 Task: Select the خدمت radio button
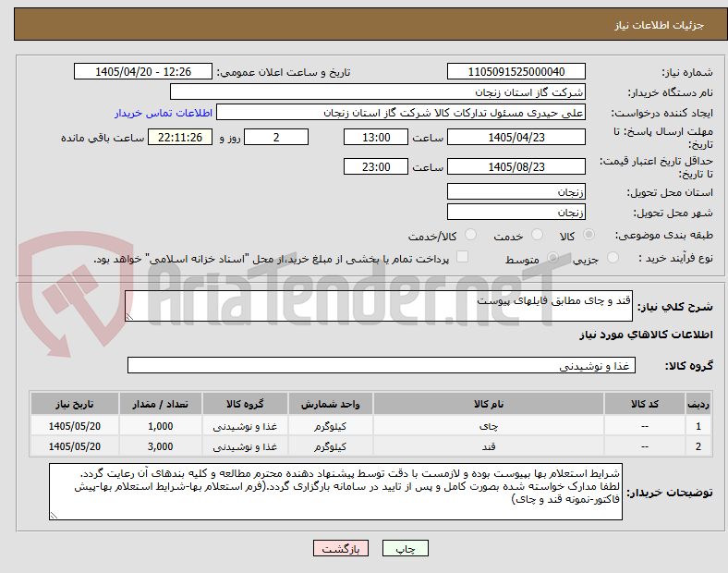(x=537, y=235)
